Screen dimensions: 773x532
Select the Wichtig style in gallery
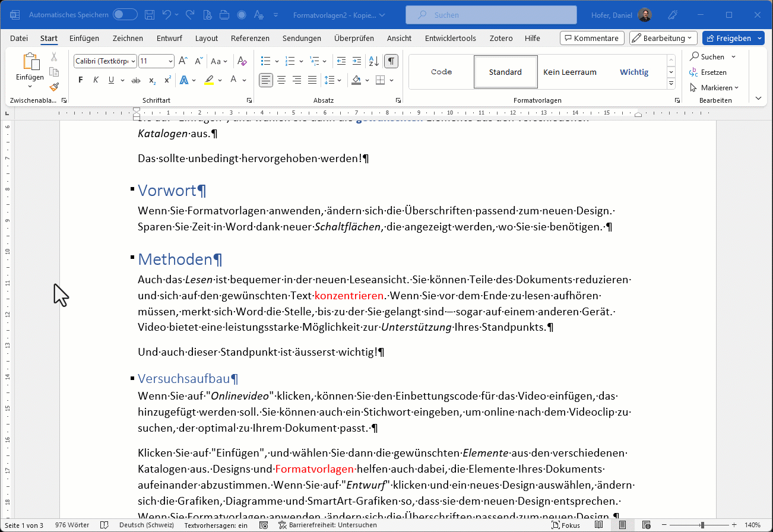pyautogui.click(x=634, y=72)
